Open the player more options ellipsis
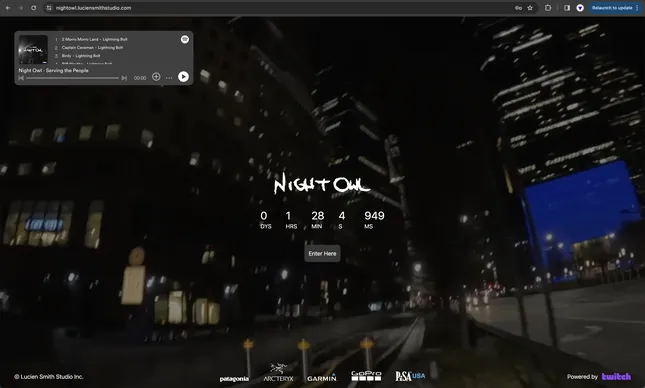 (x=169, y=77)
